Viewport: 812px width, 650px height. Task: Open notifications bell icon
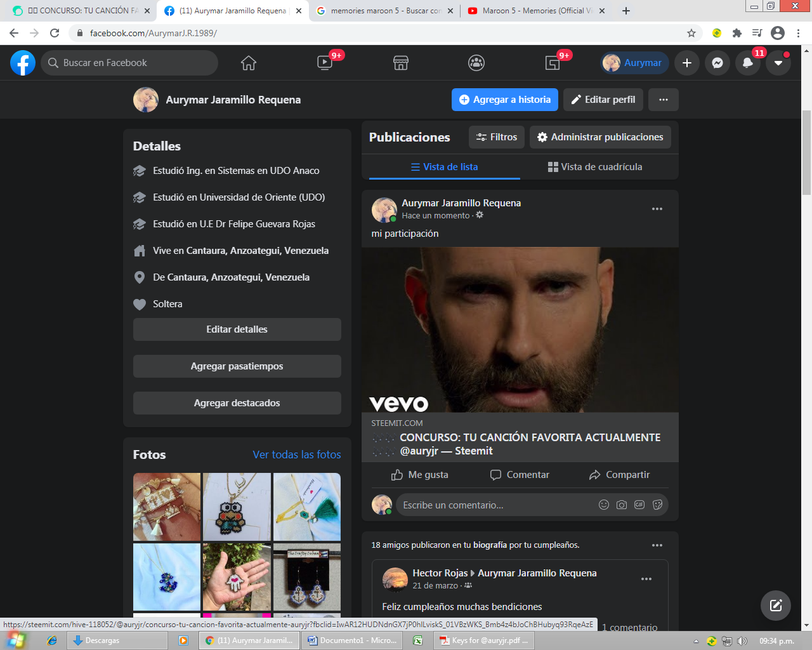coord(748,63)
